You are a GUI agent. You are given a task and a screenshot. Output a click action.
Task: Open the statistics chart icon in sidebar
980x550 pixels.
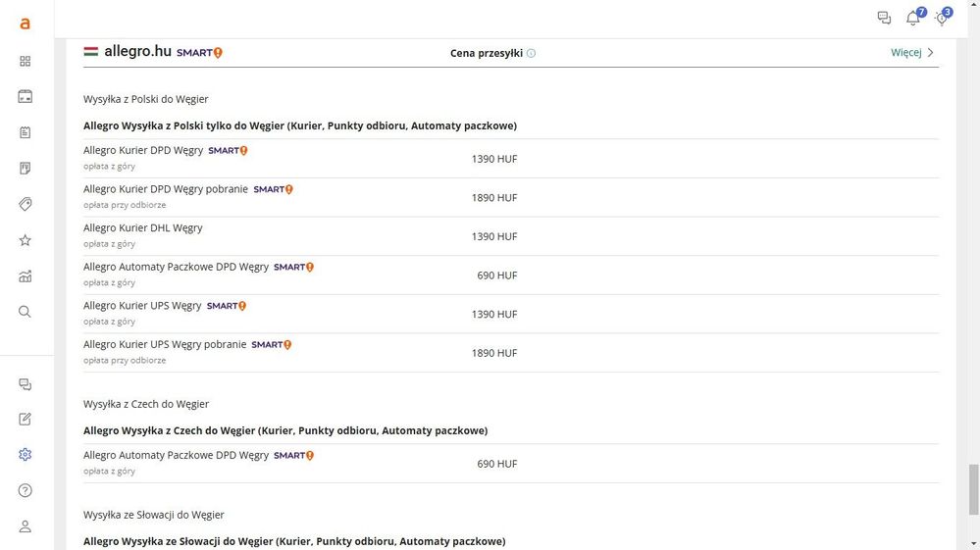coord(26,276)
